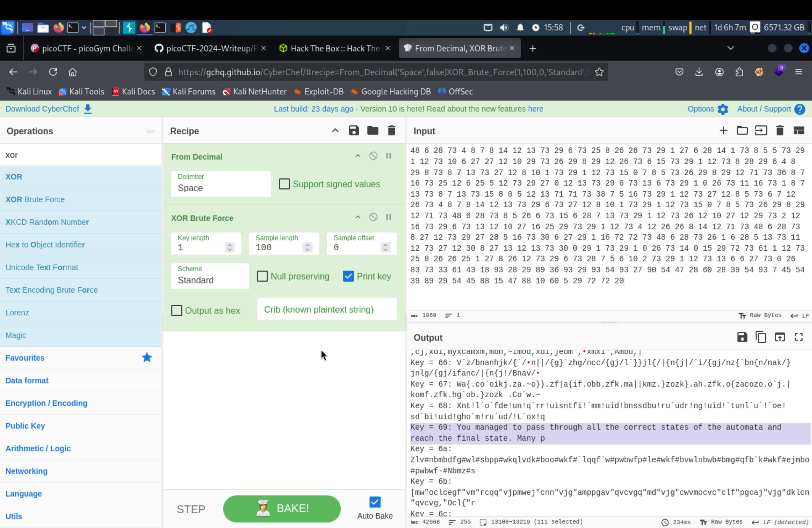Open Kali application menu icon
The width and height of the screenshot is (812, 528).
click(x=7, y=28)
